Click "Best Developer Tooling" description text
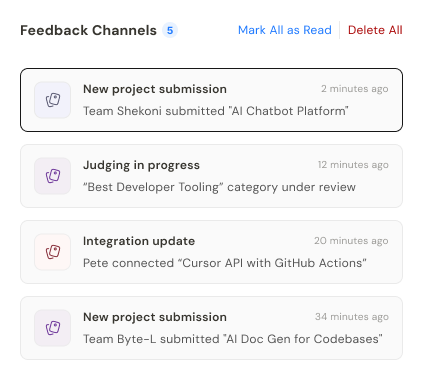Screen dimensions: 423x380 pyautogui.click(x=219, y=187)
